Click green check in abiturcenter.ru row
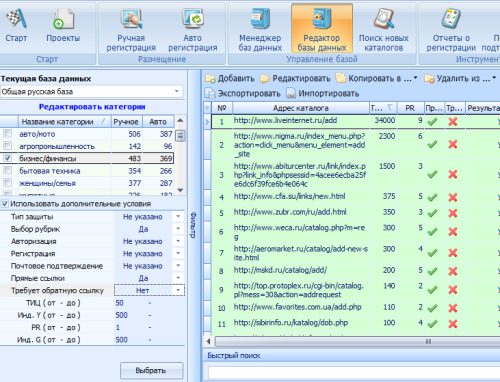The height and width of the screenshot is (382, 500). click(432, 174)
